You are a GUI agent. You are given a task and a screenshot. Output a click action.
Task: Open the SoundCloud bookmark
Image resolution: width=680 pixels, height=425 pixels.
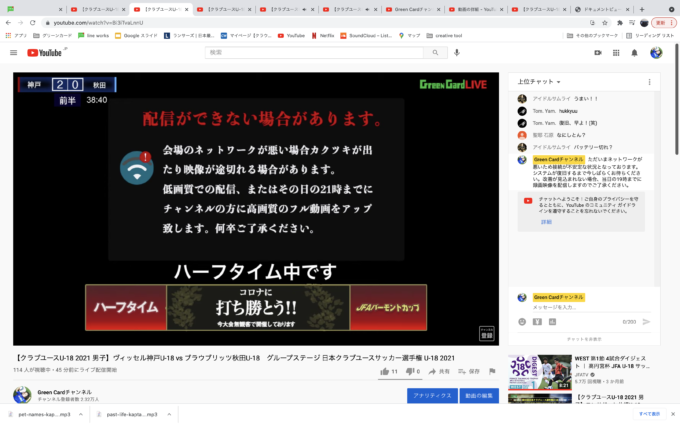pyautogui.click(x=366, y=36)
